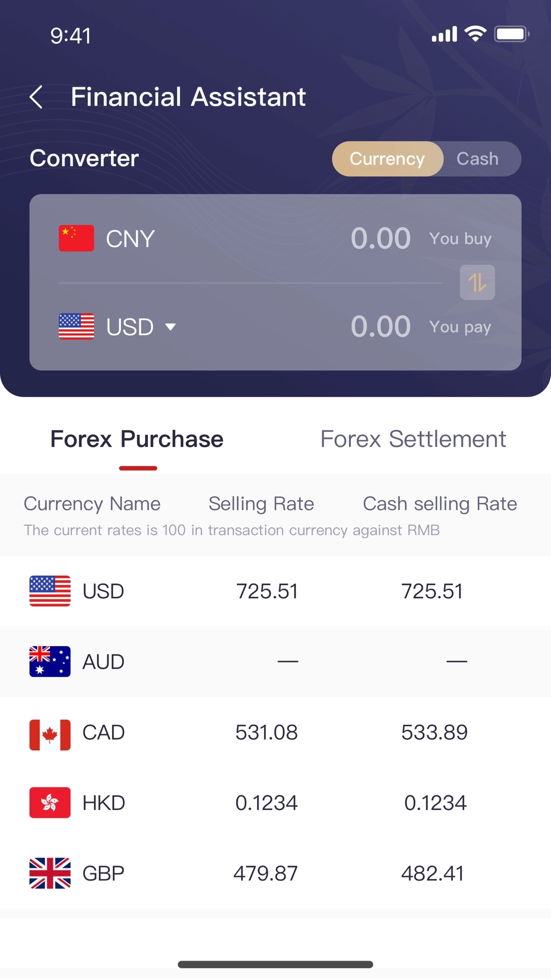Screen dimensions: 551x980
Task: Tap the back arrow icon
Action: click(36, 97)
